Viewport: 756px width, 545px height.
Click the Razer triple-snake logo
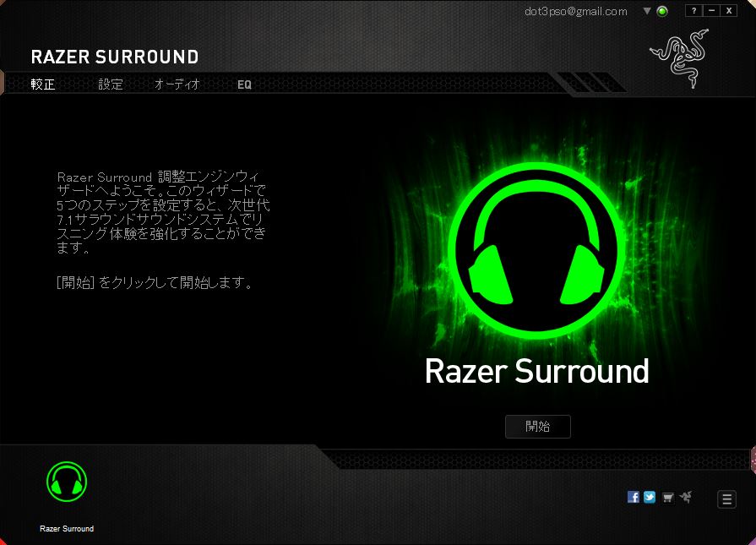[680, 58]
